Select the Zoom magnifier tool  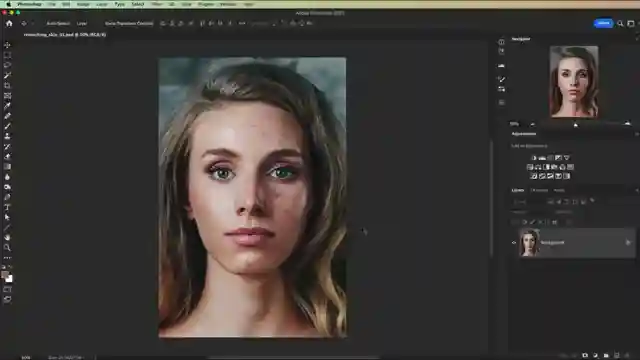(7, 247)
